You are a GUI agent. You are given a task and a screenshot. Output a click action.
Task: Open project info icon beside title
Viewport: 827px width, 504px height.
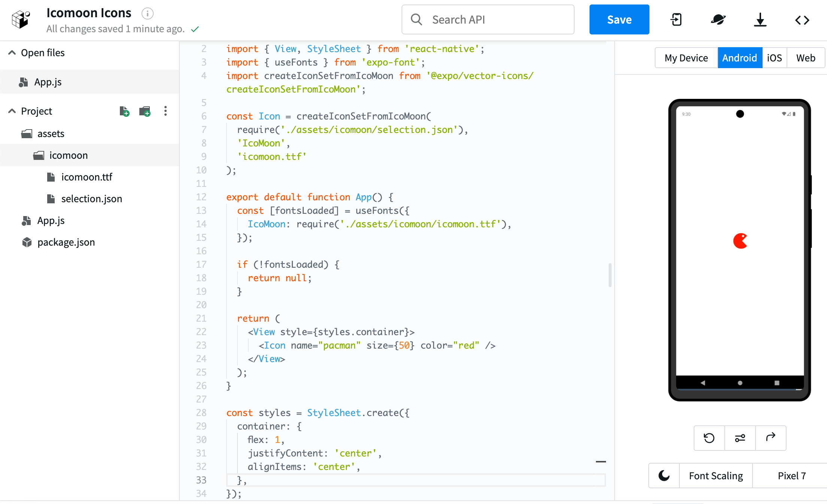pos(147,14)
